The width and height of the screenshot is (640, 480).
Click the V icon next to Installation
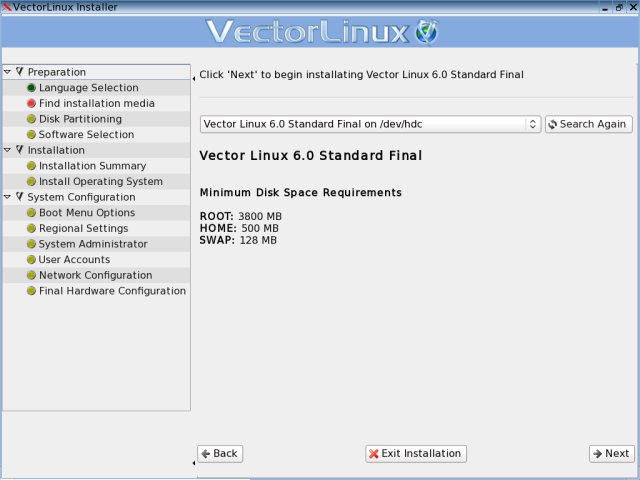pyautogui.click(x=20, y=150)
